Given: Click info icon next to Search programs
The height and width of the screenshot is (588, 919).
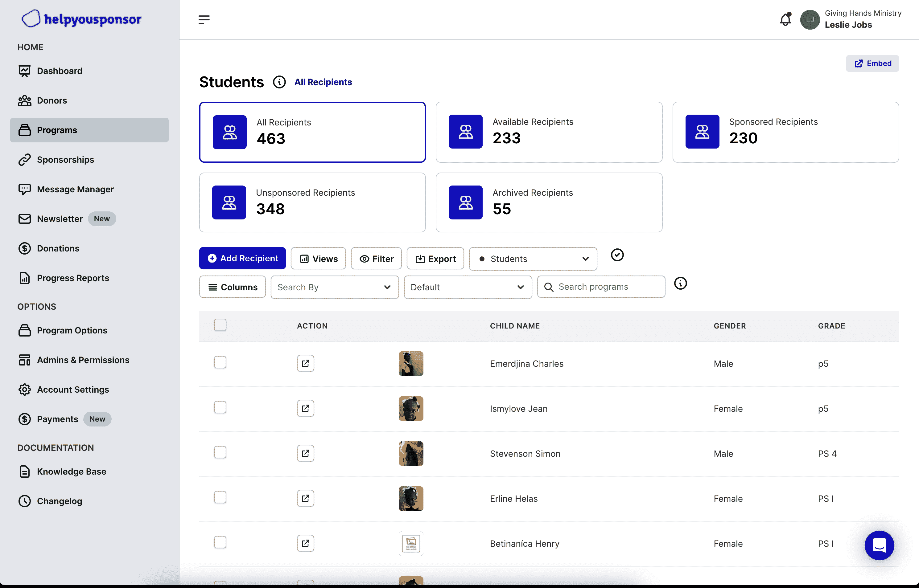Looking at the screenshot, I should pos(680,283).
